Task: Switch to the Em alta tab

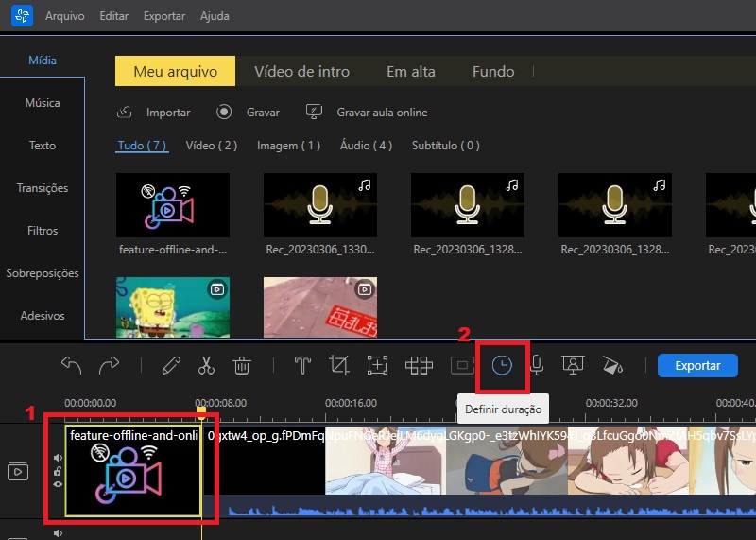Action: point(411,72)
